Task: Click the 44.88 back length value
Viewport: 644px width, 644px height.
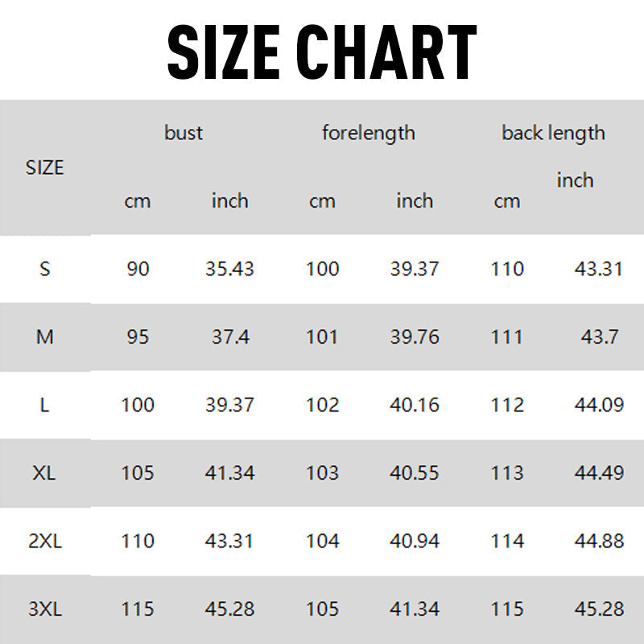Action: (599, 541)
